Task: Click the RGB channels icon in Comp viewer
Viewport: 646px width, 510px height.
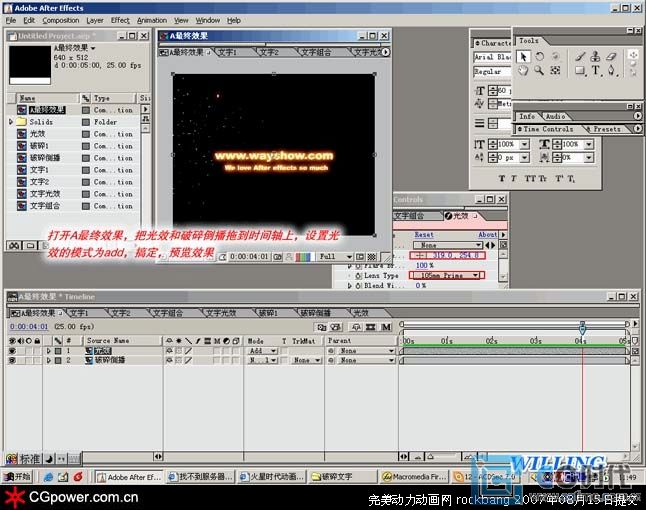Action: tap(303, 257)
